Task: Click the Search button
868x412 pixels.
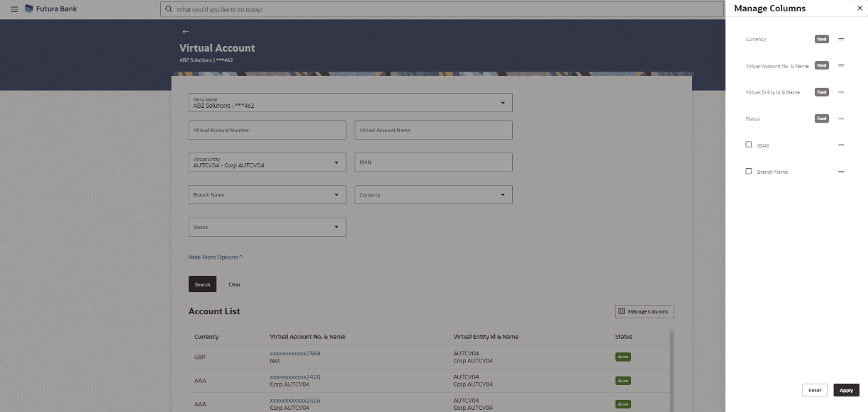Action: tap(202, 284)
